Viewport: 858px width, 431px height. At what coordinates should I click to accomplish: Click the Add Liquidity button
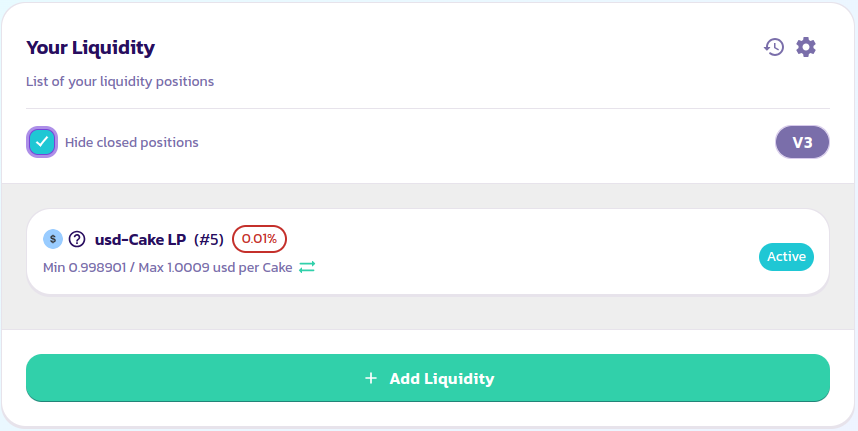(428, 378)
